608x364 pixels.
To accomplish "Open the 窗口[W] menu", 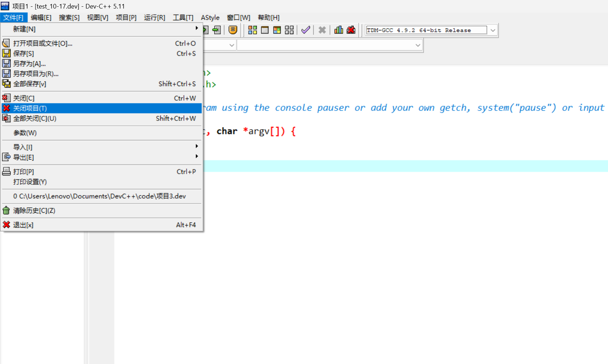I will coord(239,17).
